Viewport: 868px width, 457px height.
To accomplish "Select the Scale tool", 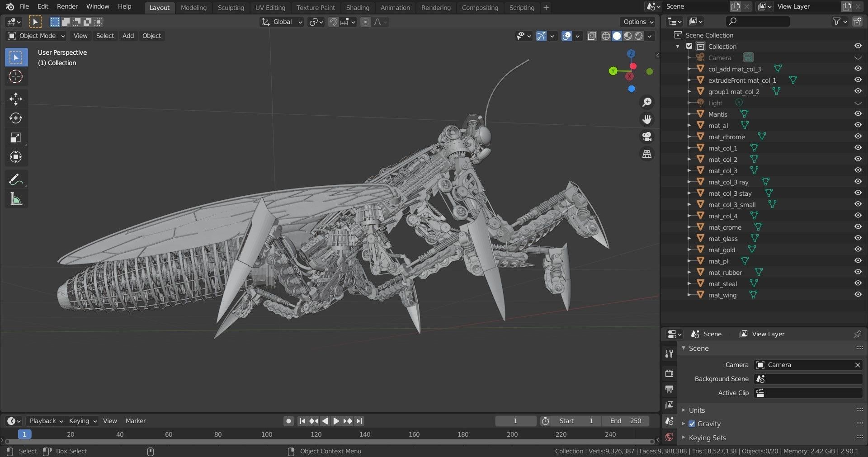I will [16, 138].
